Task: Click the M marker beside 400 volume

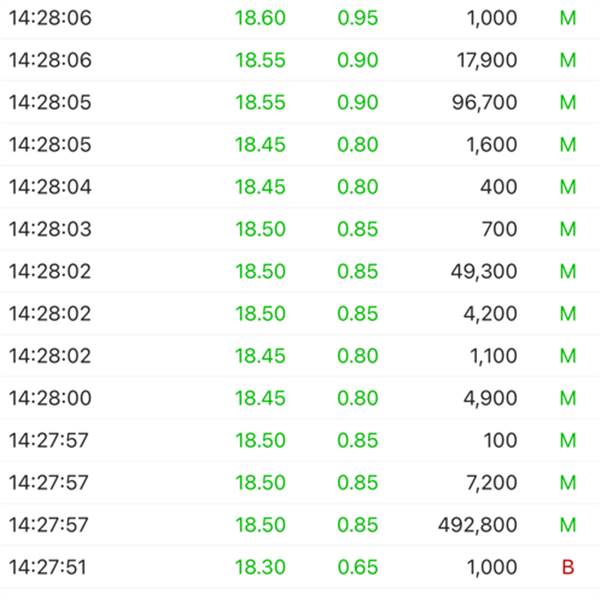Action: pyautogui.click(x=568, y=187)
